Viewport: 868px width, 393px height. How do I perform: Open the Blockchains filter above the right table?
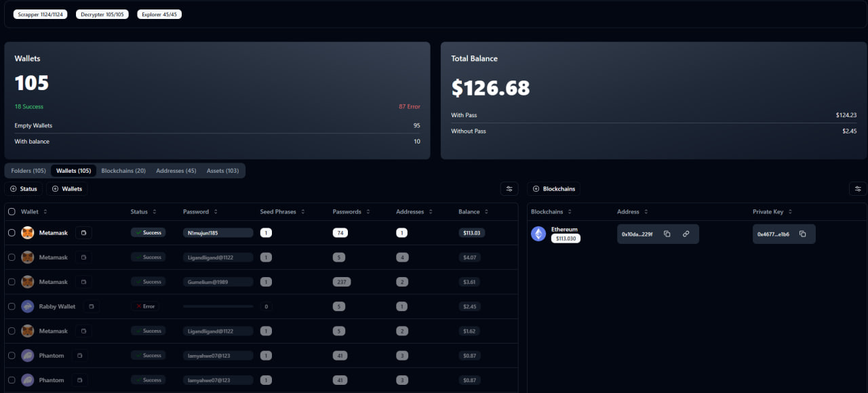(x=555, y=188)
